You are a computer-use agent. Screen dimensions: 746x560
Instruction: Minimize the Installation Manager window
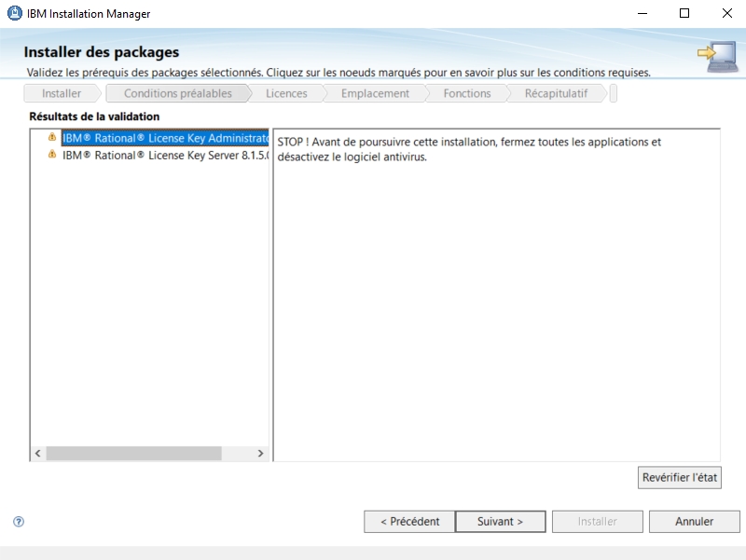click(642, 13)
